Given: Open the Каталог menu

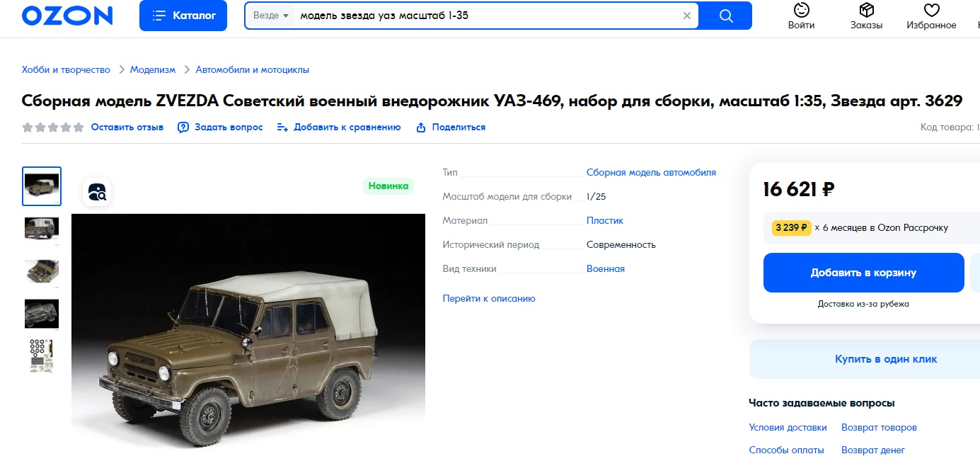Looking at the screenshot, I should click(183, 16).
